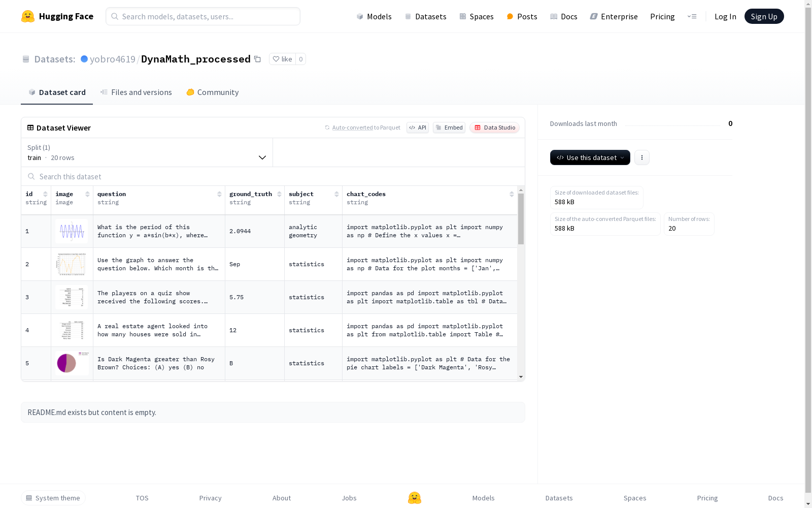Open Pricing link in footer

pyautogui.click(x=707, y=498)
